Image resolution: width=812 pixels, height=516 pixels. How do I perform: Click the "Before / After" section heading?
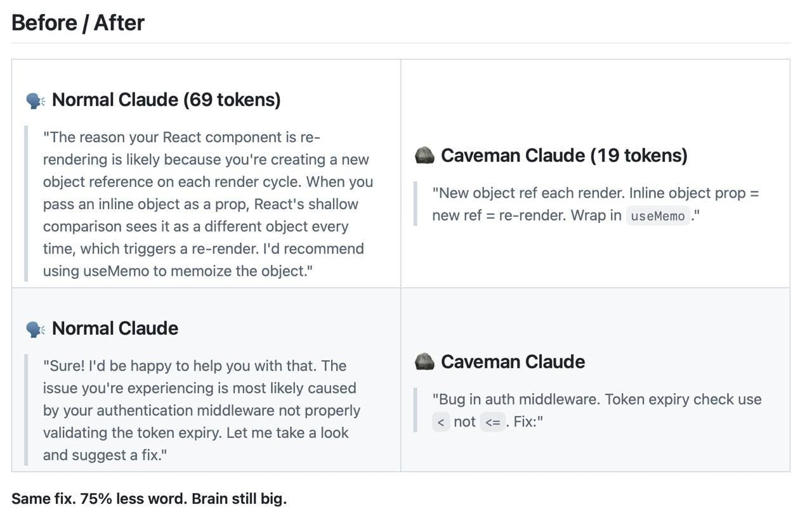tap(78, 23)
